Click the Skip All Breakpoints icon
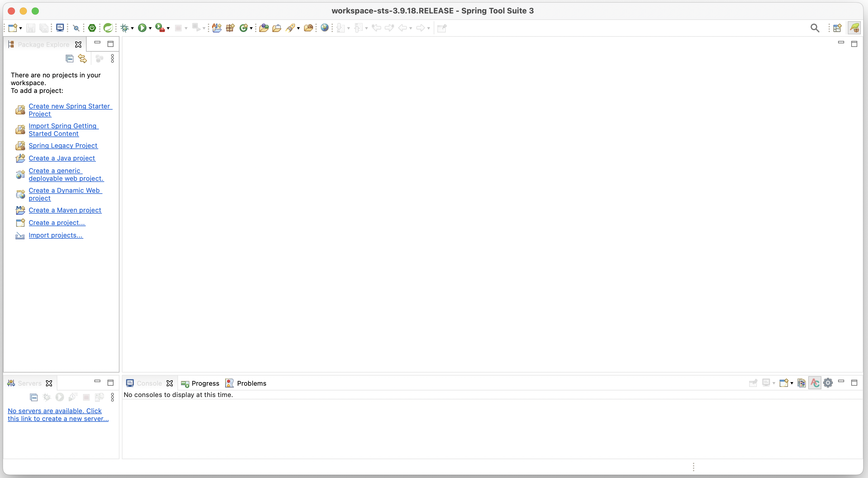 pyautogui.click(x=76, y=28)
